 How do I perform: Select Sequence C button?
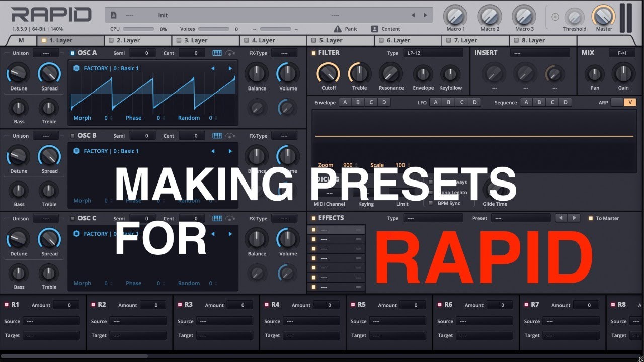552,102
